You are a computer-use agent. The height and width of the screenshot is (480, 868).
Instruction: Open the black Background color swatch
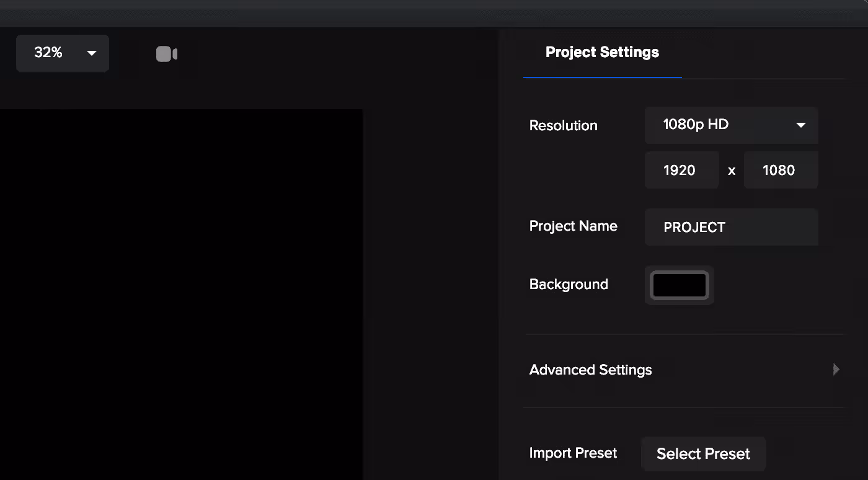(x=679, y=285)
